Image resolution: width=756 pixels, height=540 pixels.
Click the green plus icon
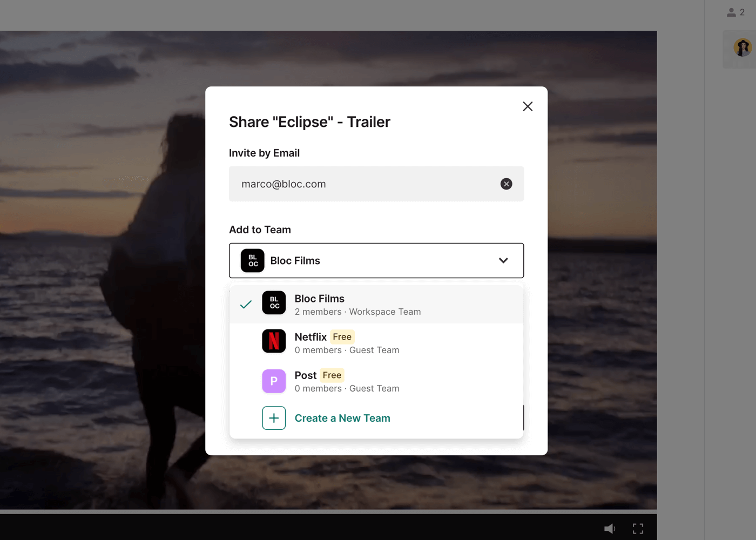pyautogui.click(x=274, y=418)
